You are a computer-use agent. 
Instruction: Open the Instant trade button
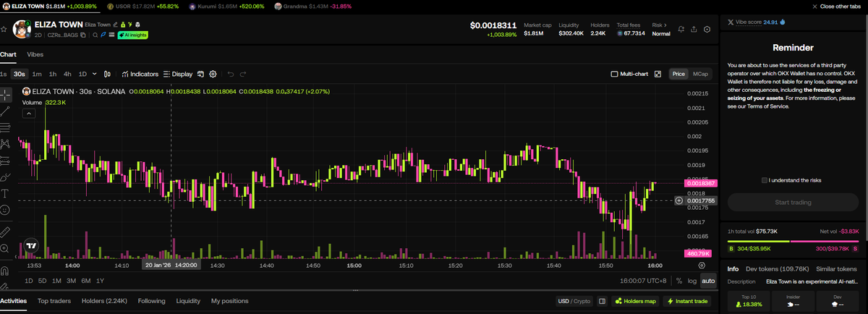687,301
